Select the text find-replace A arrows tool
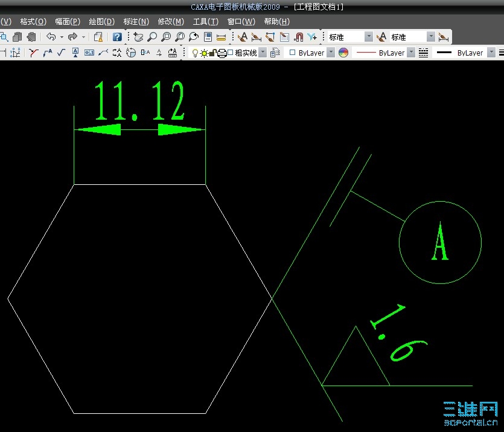 point(117,53)
